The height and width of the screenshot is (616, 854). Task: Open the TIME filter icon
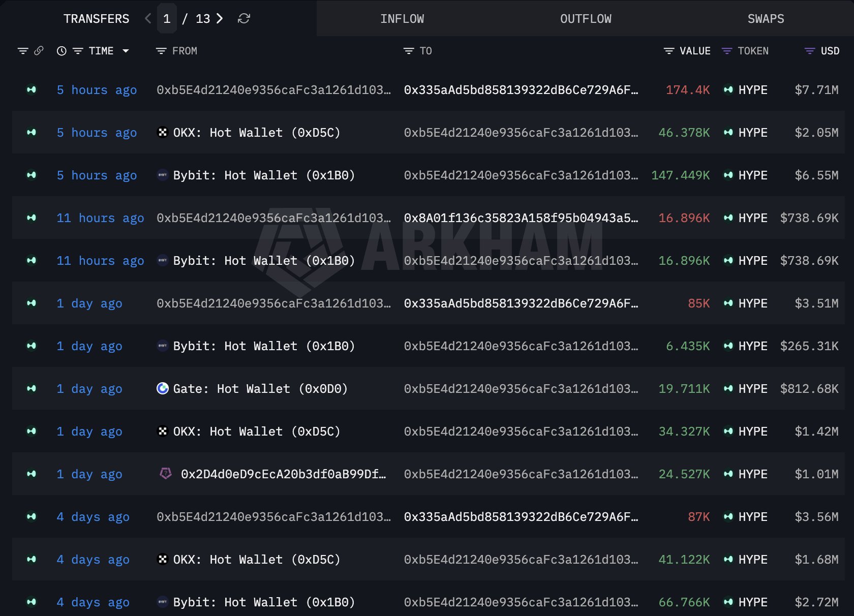[x=78, y=51]
